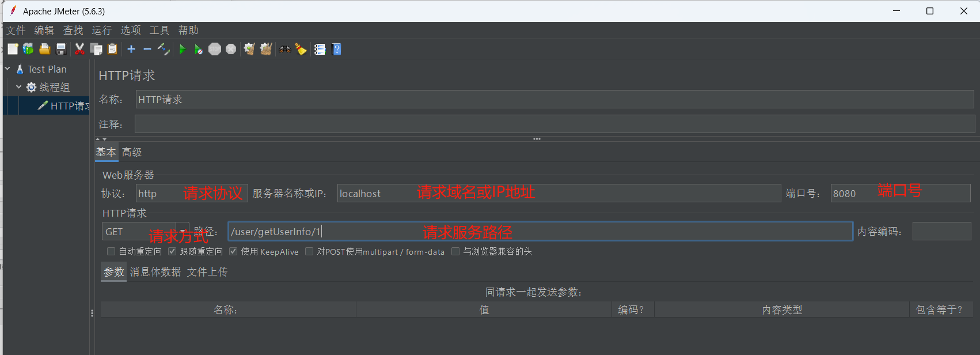Click the Clear All results icon
Image resolution: width=980 pixels, height=355 pixels.
(265, 49)
